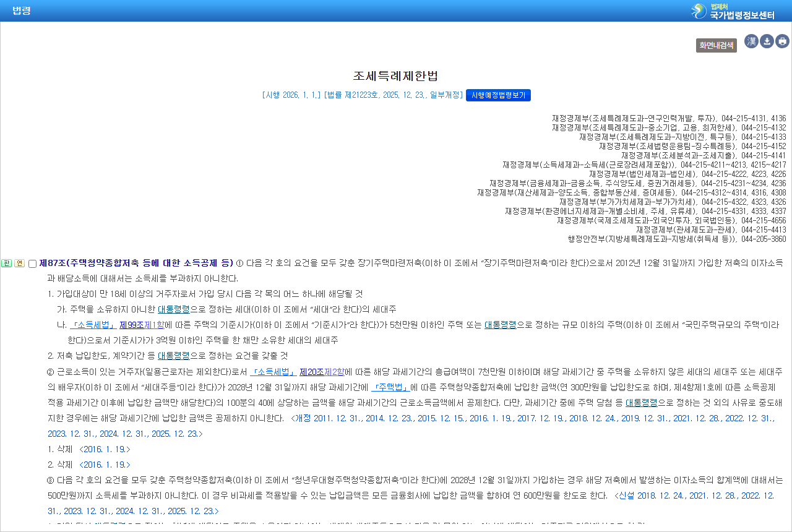
Task: Open the 제20조제2항 link
Action: tap(322, 372)
